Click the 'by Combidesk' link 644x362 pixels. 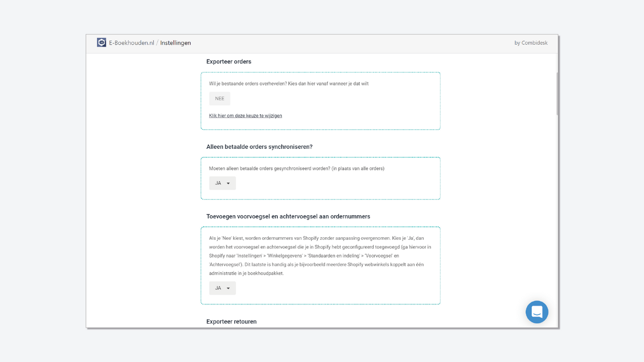click(531, 43)
